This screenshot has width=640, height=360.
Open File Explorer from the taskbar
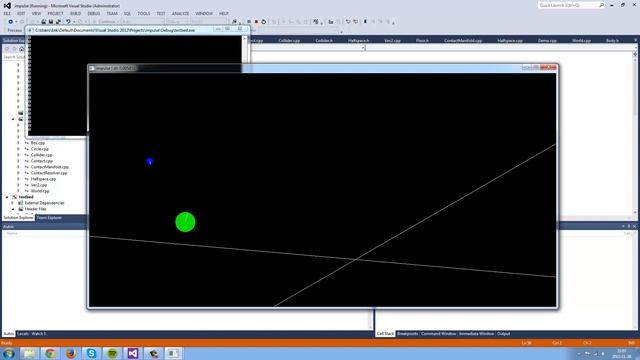coord(29,353)
